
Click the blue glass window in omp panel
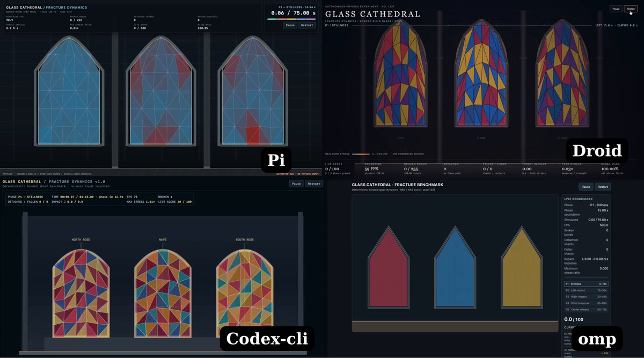(x=456, y=266)
